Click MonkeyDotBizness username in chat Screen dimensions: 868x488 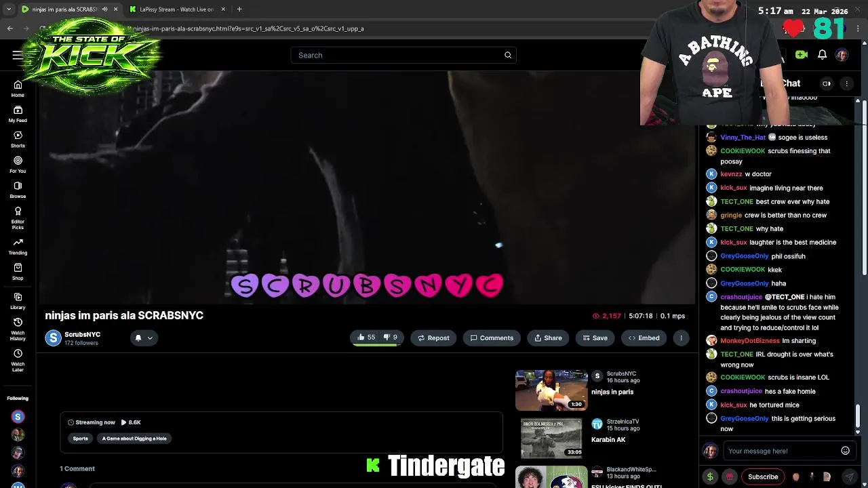click(749, 341)
